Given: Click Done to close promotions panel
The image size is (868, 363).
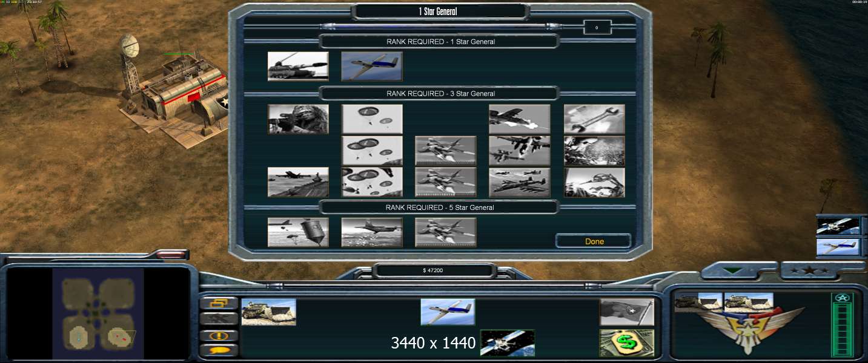Looking at the screenshot, I should 594,241.
